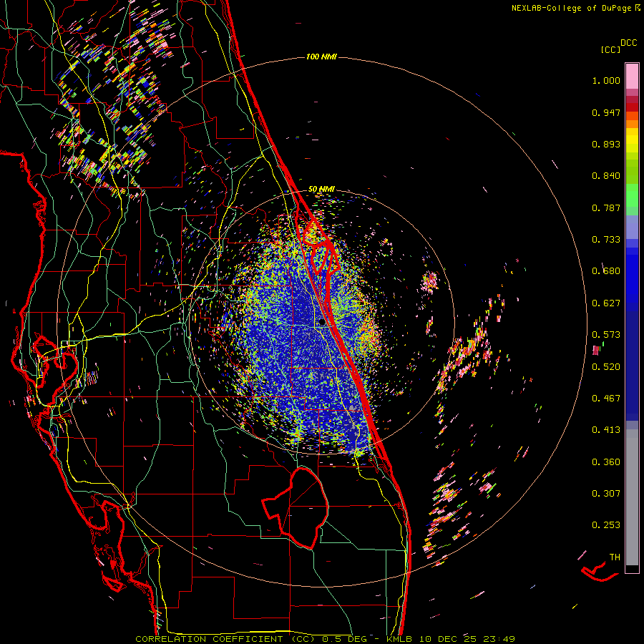Click the 0.840 scale value
Screen dimensions: 644x644
click(x=606, y=176)
